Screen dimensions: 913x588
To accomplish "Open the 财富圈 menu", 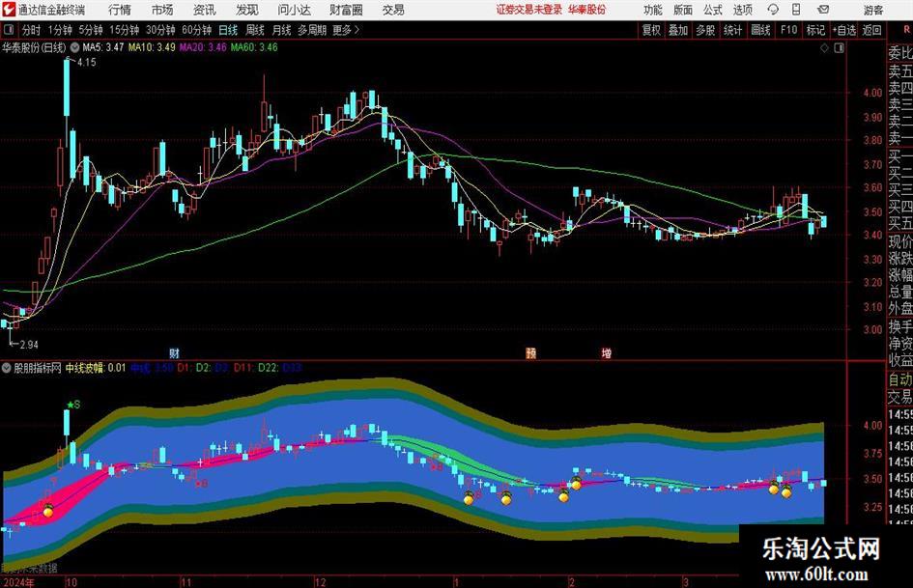I will pos(346,10).
